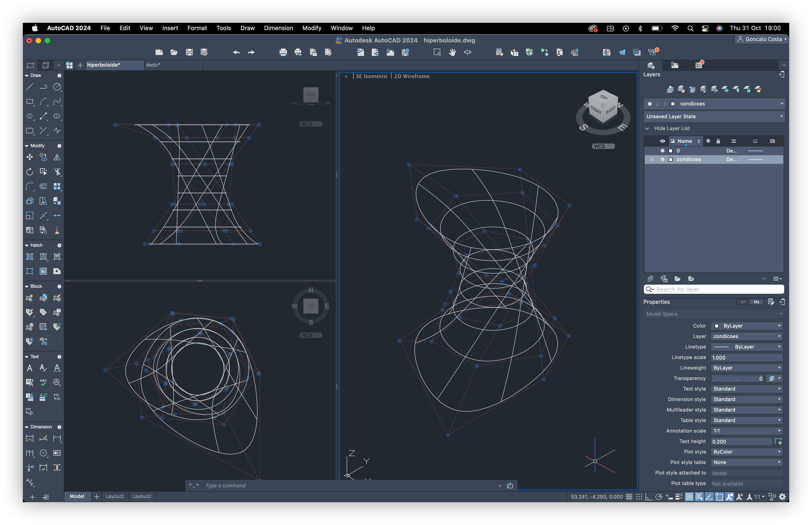Screen dimensions: 812x525
Task: Click the 2D Wireframe visual style label
Action: click(x=411, y=76)
